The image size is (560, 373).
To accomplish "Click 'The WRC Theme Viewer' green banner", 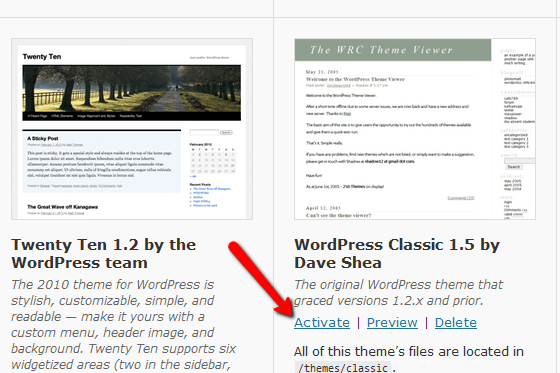I will point(393,50).
